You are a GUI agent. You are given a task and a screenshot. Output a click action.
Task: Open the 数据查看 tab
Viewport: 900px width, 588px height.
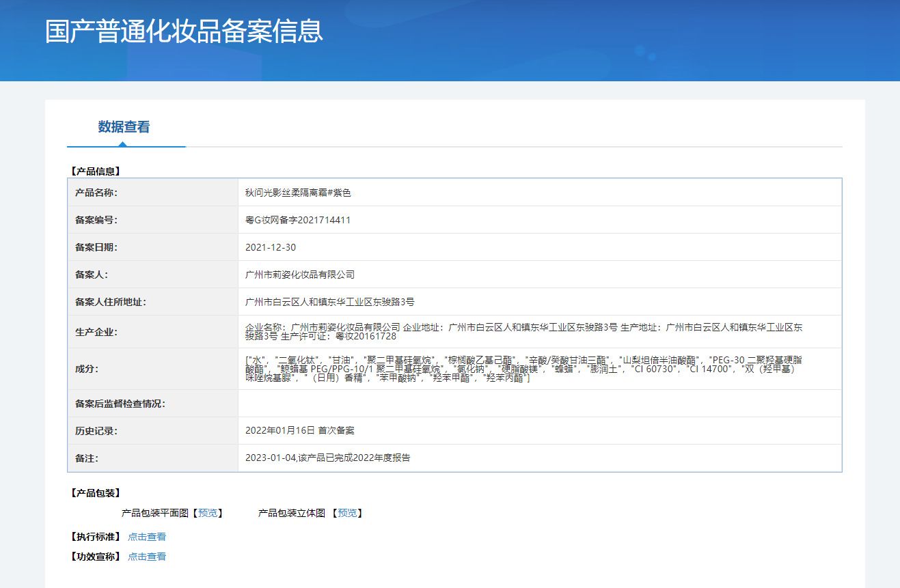pos(124,127)
